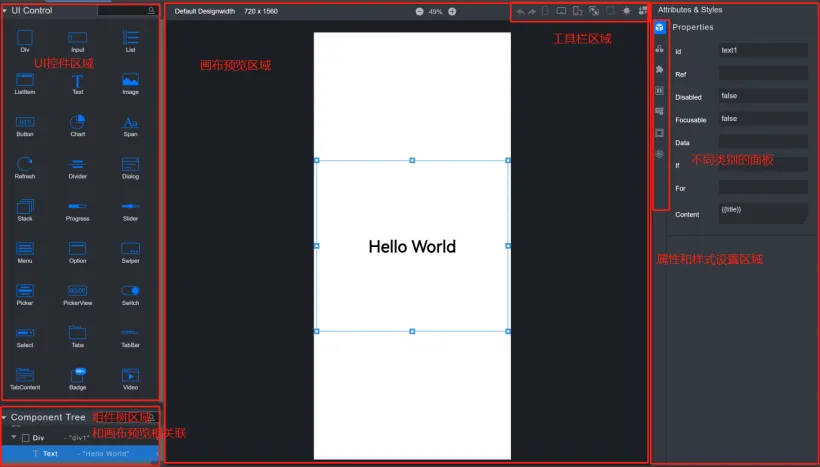This screenshot has height=467, width=820.
Task: Collapse the UI Control section
Action: [x=5, y=10]
